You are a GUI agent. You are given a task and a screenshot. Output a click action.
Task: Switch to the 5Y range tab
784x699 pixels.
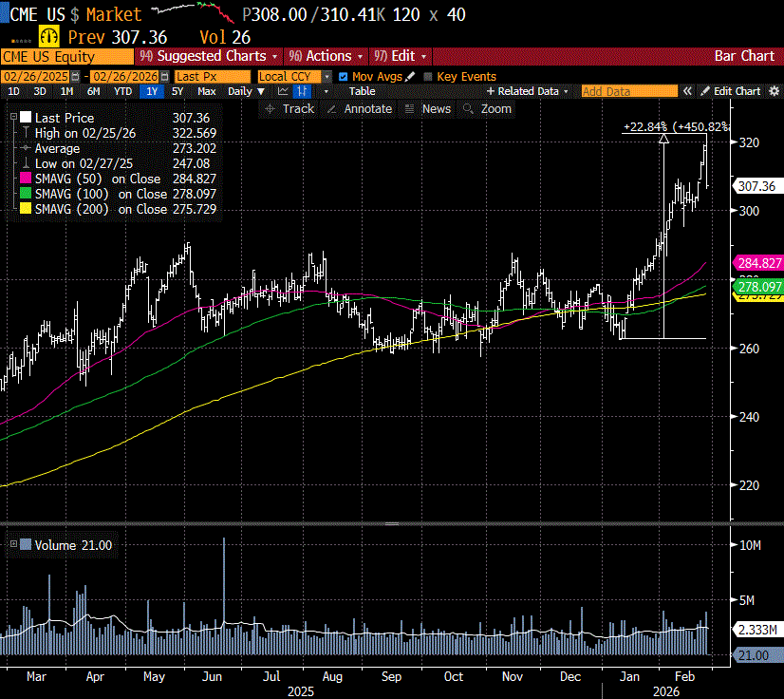177,91
